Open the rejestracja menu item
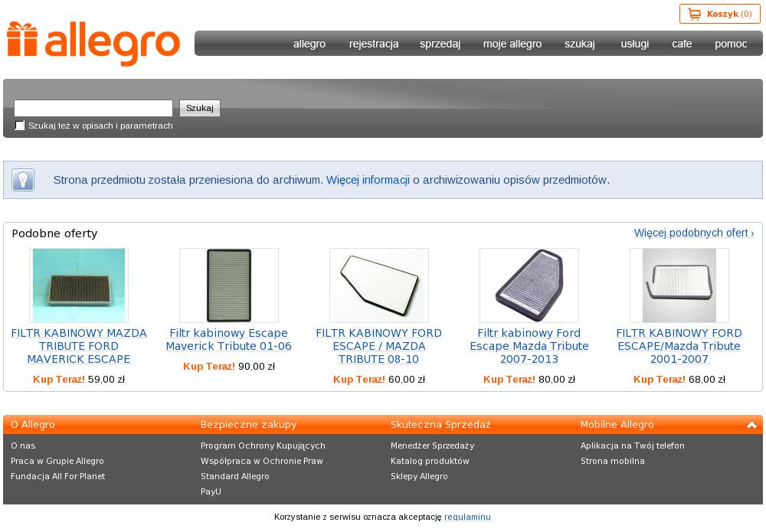 (374, 44)
